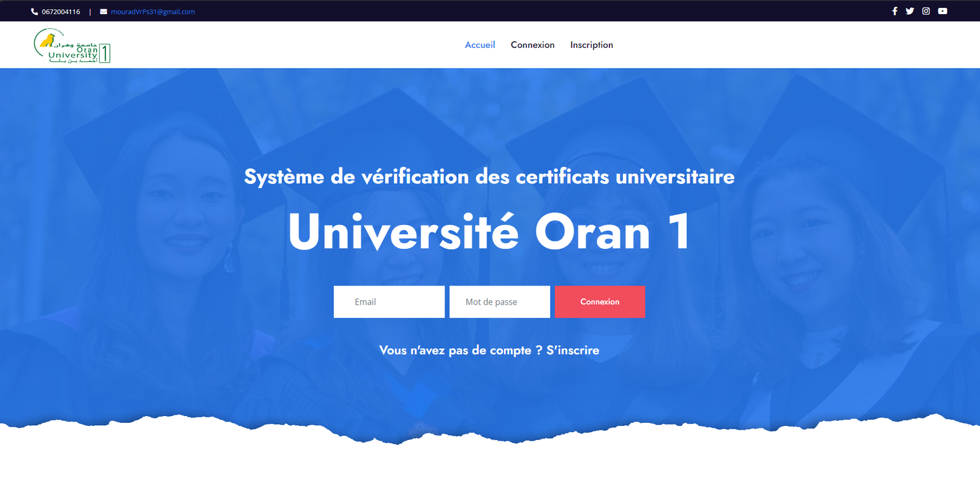Focus the Email input field

coord(389,302)
